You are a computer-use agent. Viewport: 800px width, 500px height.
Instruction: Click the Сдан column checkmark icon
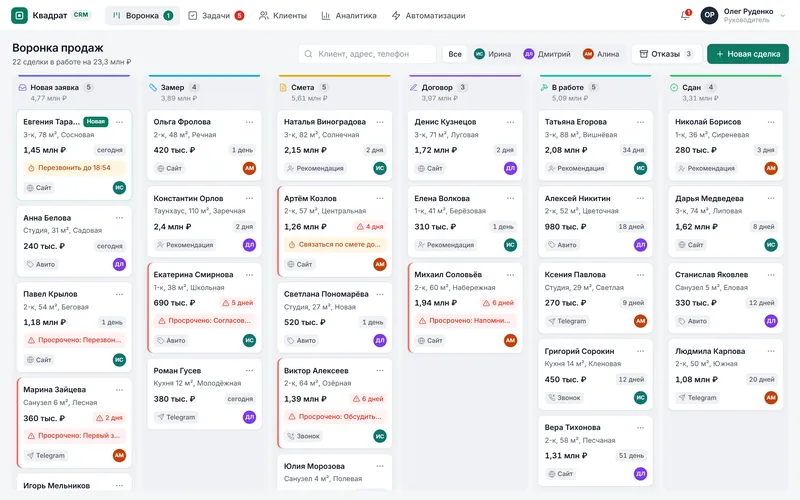coord(674,87)
